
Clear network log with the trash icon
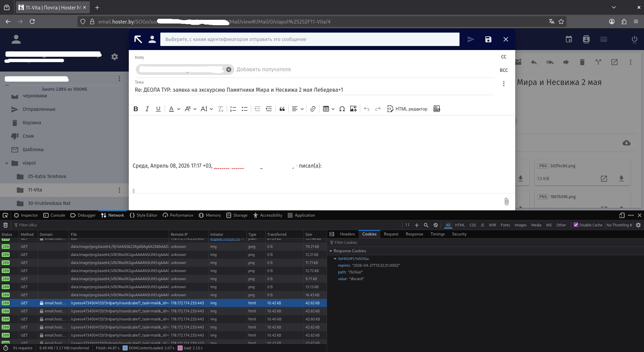(x=5, y=225)
